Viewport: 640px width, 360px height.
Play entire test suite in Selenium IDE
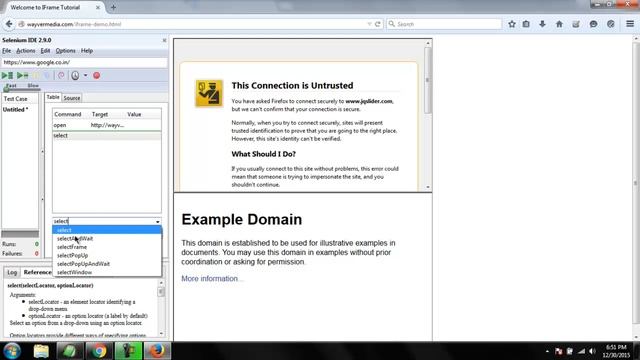click(x=7, y=76)
